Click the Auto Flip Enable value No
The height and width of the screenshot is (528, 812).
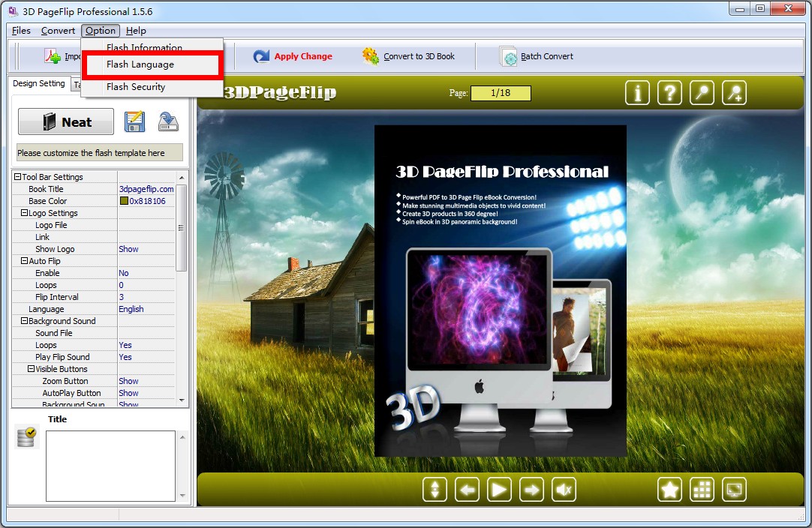tap(124, 273)
